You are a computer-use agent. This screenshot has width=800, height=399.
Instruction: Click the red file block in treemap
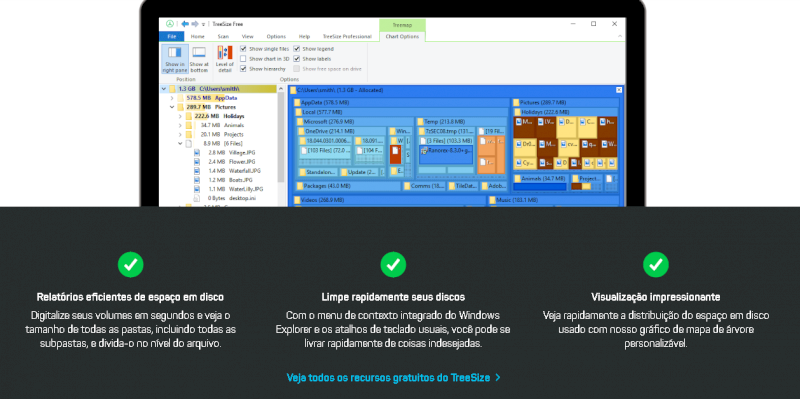(x=395, y=154)
